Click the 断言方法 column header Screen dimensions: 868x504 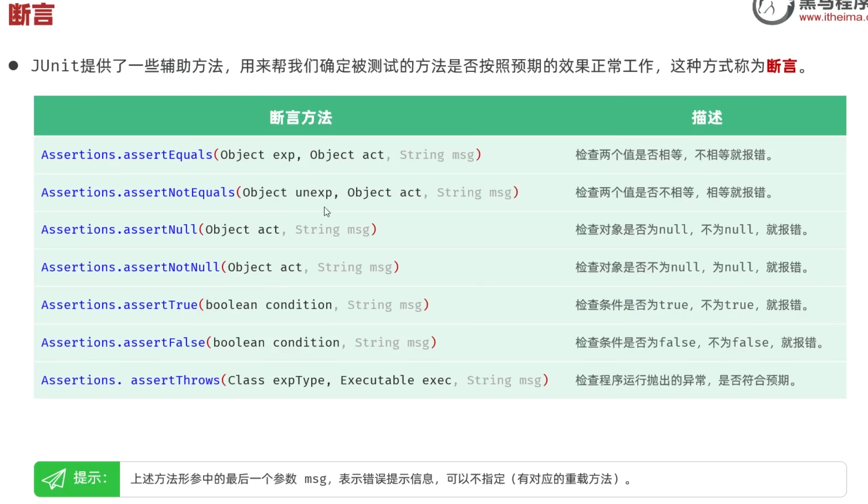pyautogui.click(x=301, y=118)
